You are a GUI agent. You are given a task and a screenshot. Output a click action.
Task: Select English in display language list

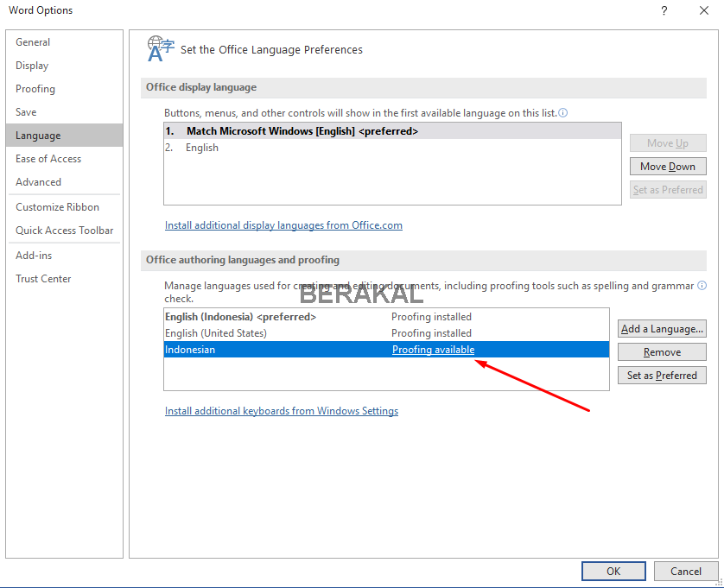[x=392, y=148]
